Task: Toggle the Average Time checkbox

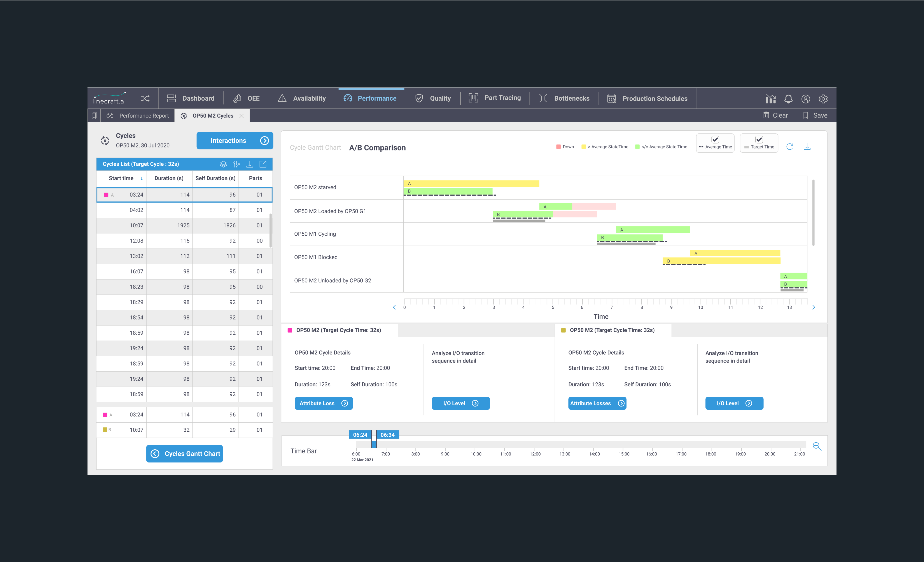Action: click(x=715, y=140)
